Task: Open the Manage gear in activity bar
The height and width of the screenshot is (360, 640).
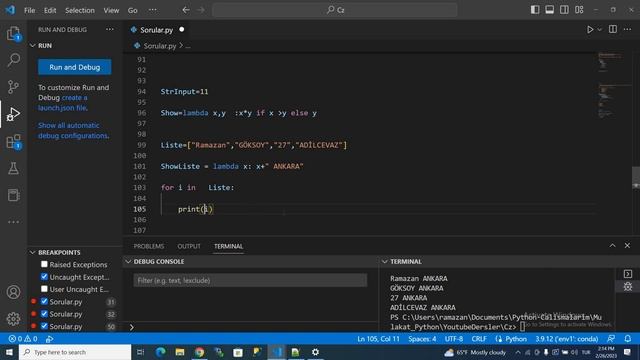Action: 13,319
